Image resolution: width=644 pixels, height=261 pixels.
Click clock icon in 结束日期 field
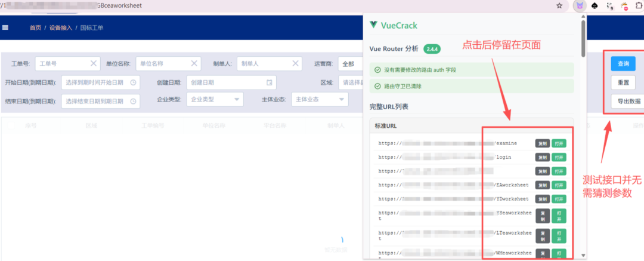[133, 102]
